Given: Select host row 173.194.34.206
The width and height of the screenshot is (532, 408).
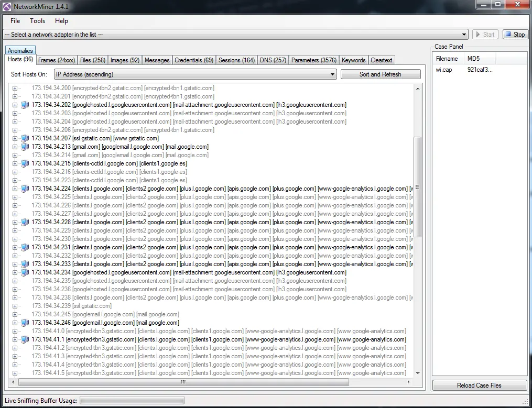Looking at the screenshot, I should 123,130.
